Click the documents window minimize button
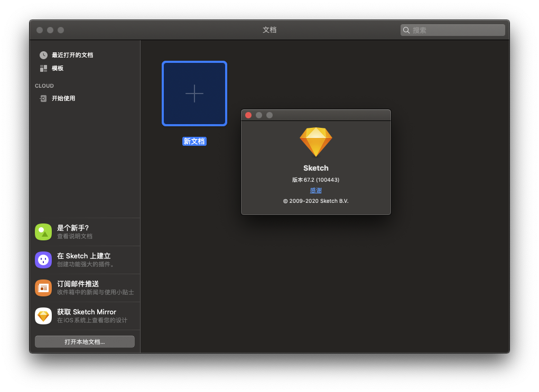The width and height of the screenshot is (539, 392). coord(50,30)
